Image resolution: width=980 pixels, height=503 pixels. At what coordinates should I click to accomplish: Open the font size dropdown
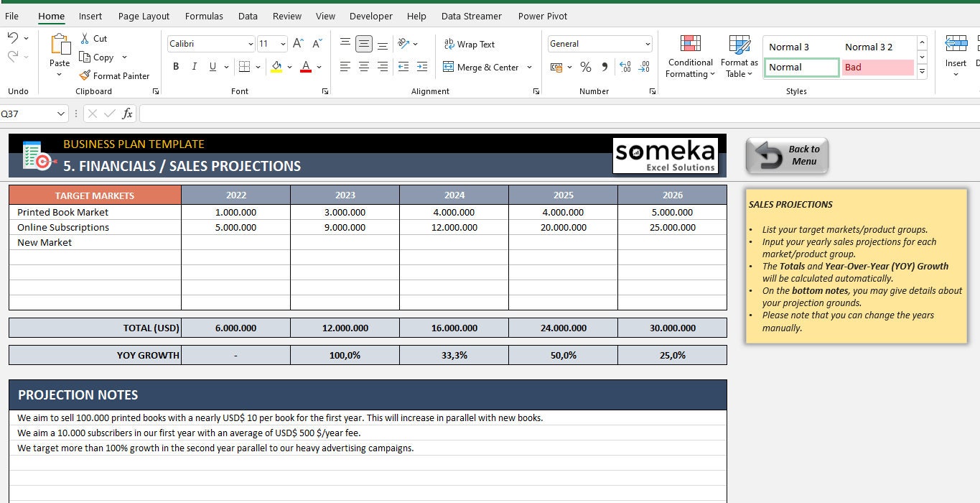point(281,44)
